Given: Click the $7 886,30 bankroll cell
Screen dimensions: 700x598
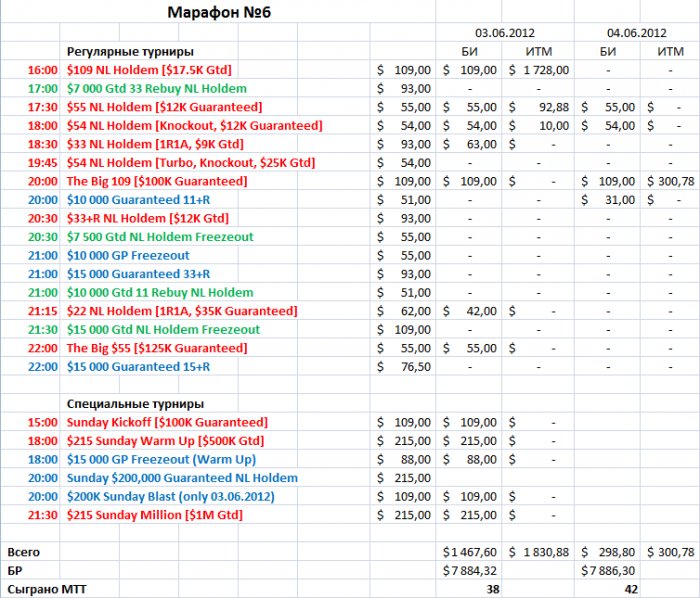Looking at the screenshot, I should [608, 571].
